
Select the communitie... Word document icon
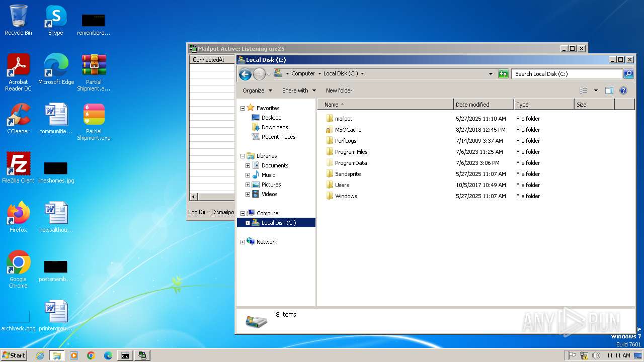(56, 119)
